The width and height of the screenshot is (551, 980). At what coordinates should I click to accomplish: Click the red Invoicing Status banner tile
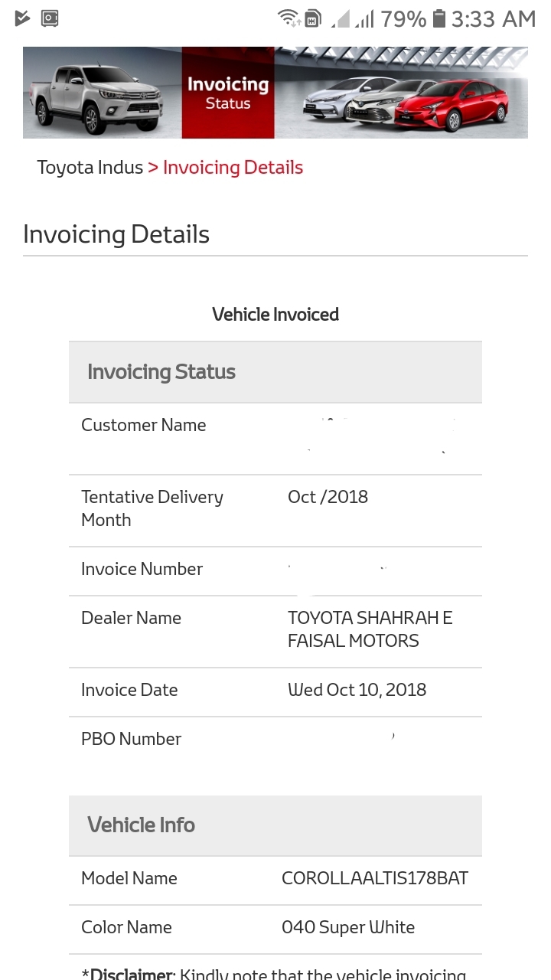(x=228, y=93)
